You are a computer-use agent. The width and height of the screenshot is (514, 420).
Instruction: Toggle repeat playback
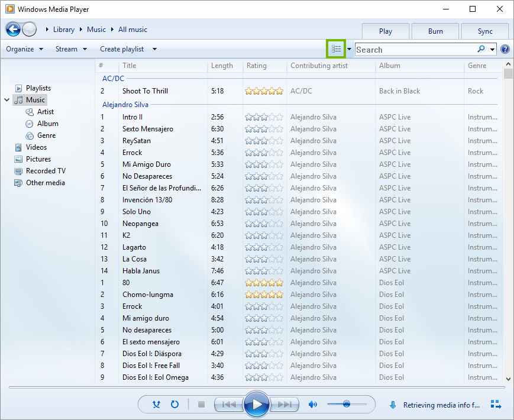point(173,404)
